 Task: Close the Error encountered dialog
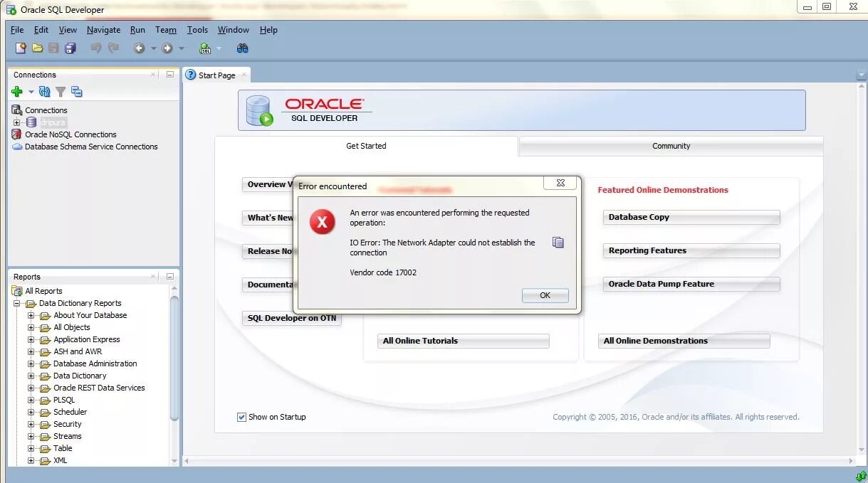(560, 184)
